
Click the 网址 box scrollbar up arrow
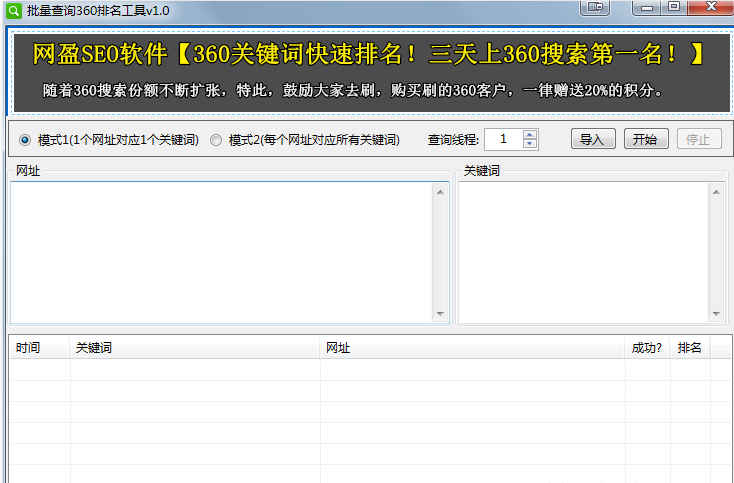[x=440, y=192]
